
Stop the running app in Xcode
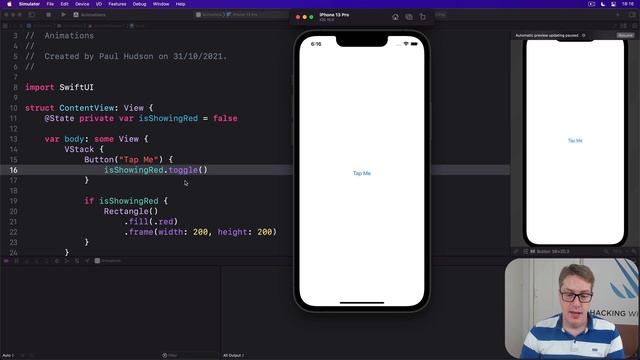coord(49,14)
